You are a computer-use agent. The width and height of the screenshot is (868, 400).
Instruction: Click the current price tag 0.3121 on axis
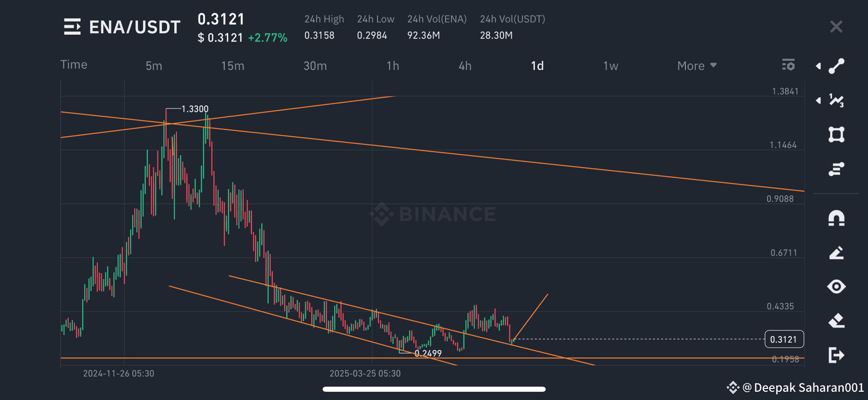784,339
